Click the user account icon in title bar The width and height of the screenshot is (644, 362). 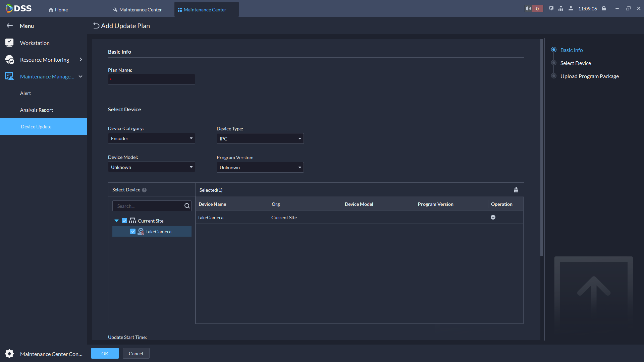coord(571,9)
